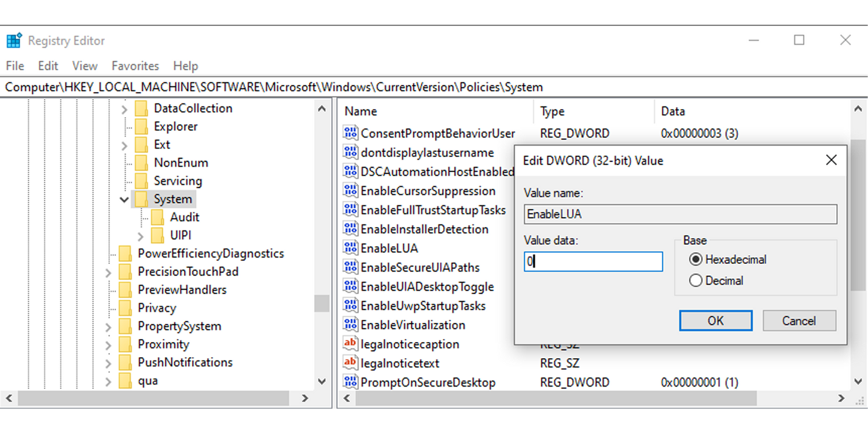Click the tree pane horizontal scroll-right arrow
The image size is (868, 434).
305,398
